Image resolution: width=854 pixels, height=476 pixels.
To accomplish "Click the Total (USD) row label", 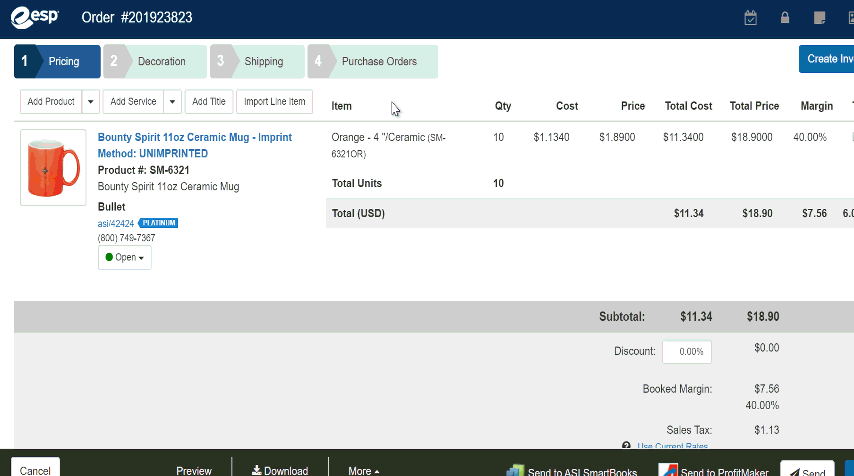I will 358,213.
